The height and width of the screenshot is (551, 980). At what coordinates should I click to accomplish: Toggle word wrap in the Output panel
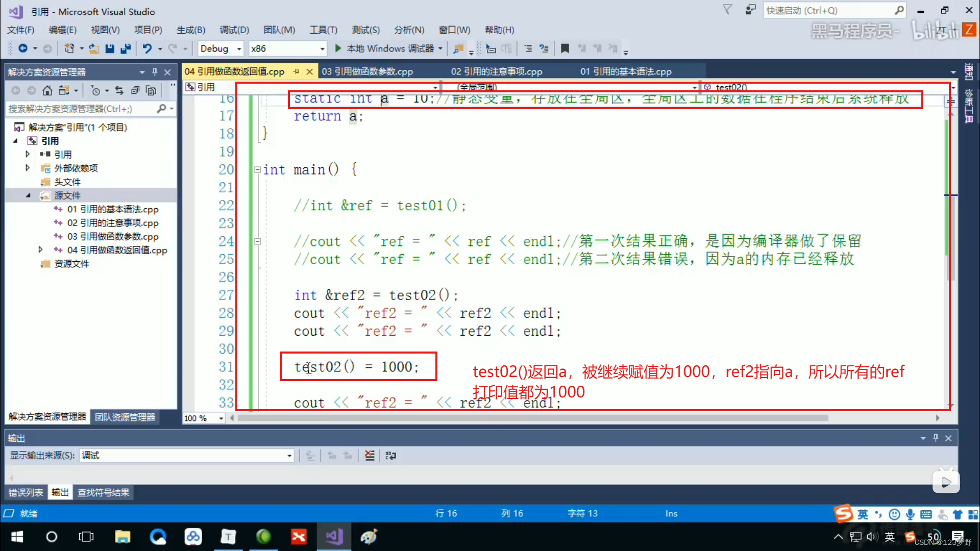pos(390,456)
